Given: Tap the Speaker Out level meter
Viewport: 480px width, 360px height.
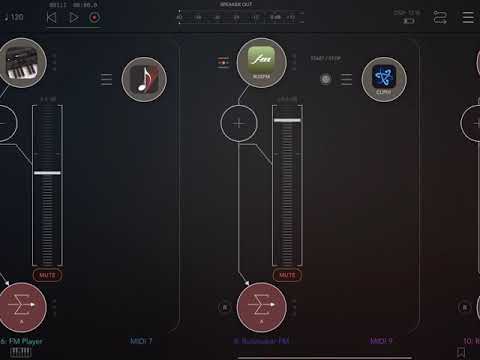Looking at the screenshot, I should (240, 17).
